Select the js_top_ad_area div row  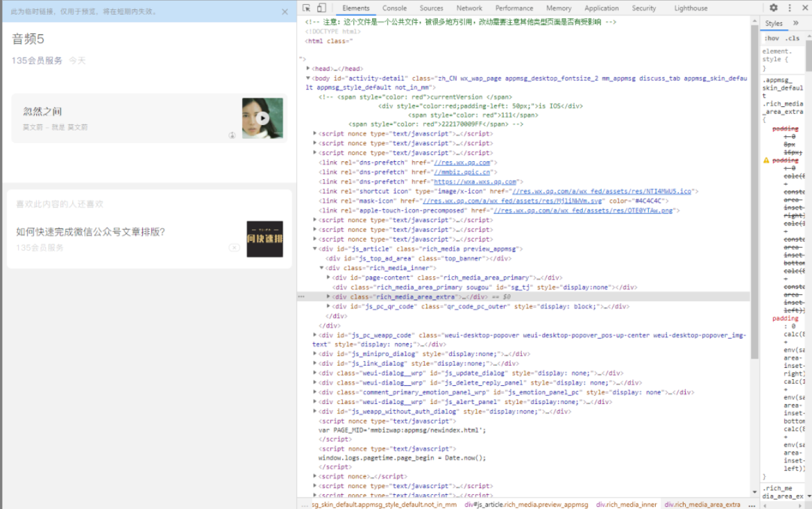[418, 258]
